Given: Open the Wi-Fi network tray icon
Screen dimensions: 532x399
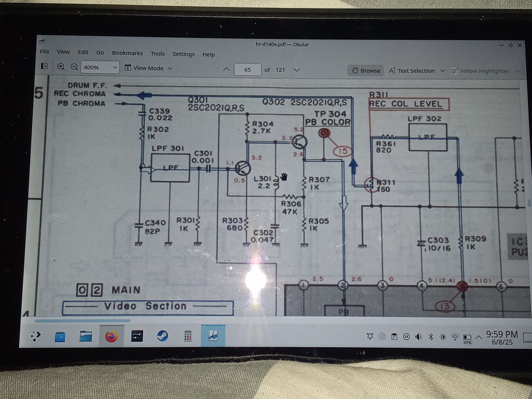Looking at the screenshot, I should coord(455,337).
